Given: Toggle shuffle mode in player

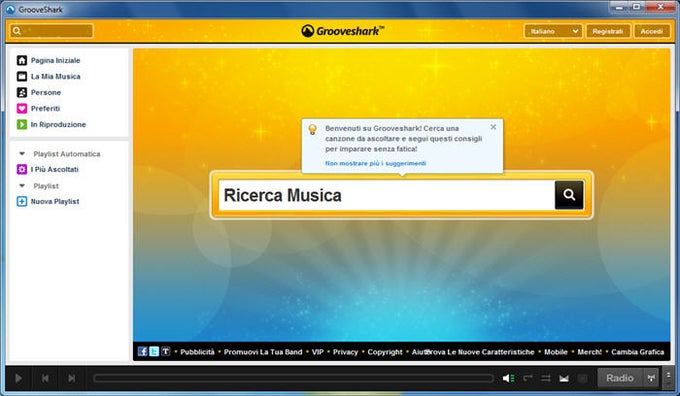Looking at the screenshot, I should [546, 378].
